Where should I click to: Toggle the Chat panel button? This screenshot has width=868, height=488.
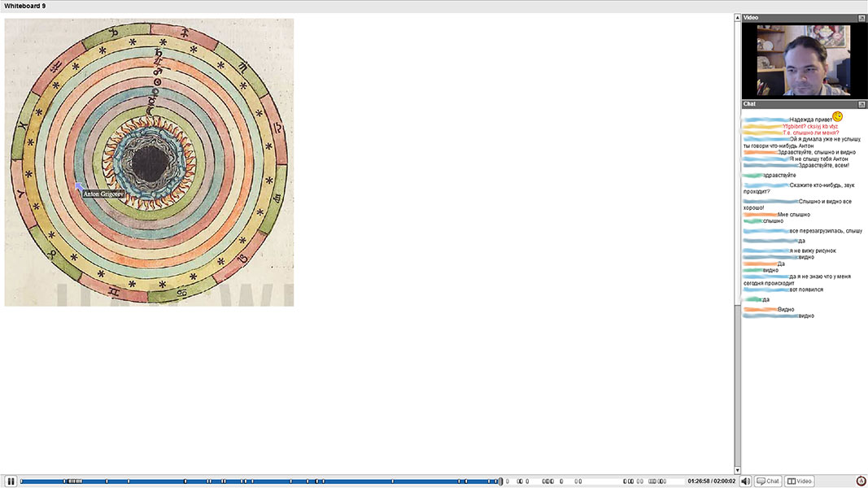[x=768, y=481]
